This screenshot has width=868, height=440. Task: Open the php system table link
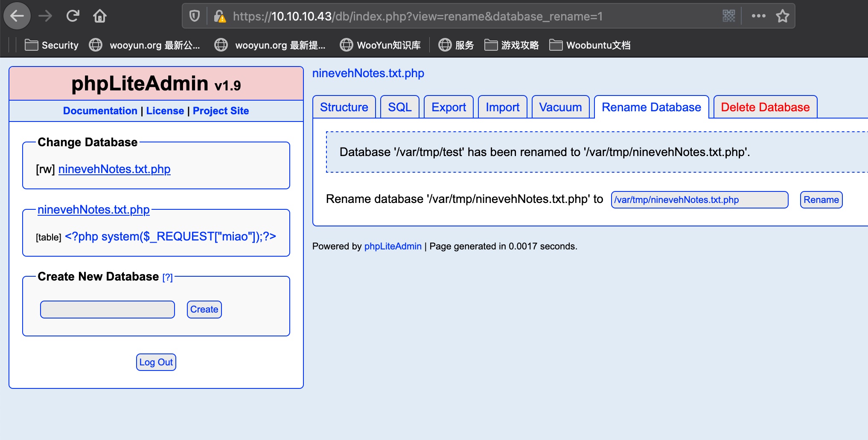click(170, 237)
